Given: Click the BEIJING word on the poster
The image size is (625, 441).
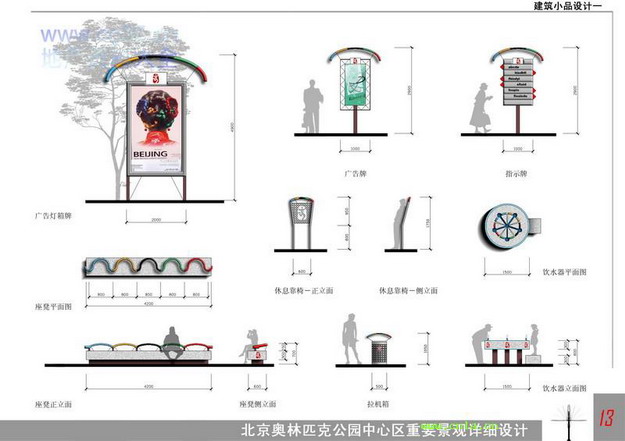Looking at the screenshot, I should click(x=150, y=154).
